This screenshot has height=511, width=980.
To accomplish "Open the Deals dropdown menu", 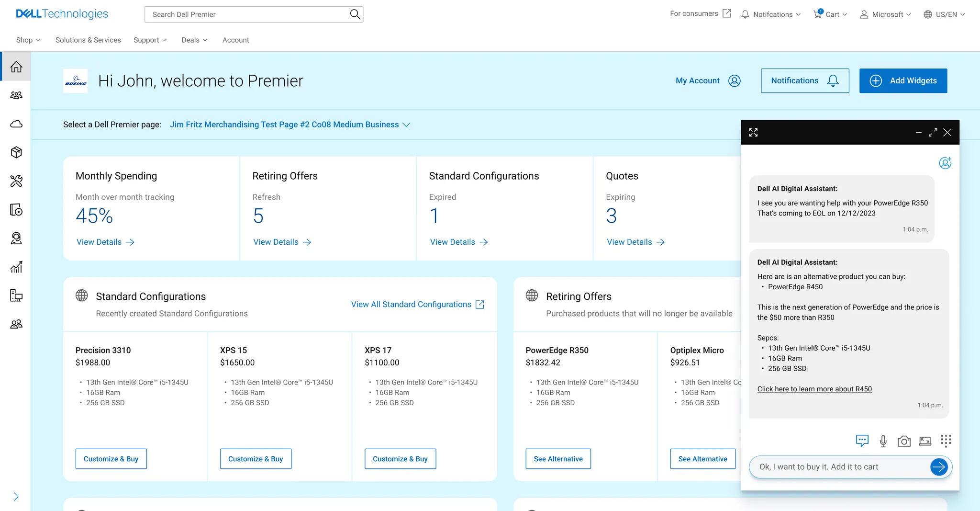I will click(x=194, y=40).
